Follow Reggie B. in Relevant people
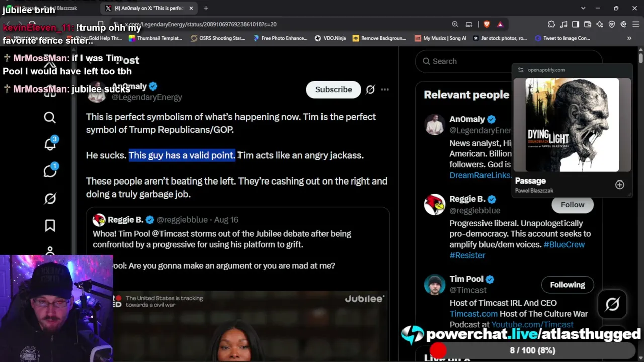The width and height of the screenshot is (644, 362). [573, 205]
